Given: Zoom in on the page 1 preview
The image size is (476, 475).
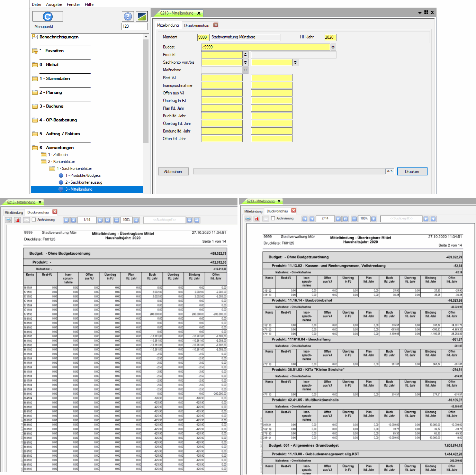Looking at the screenshot, I should click(x=136, y=220).
